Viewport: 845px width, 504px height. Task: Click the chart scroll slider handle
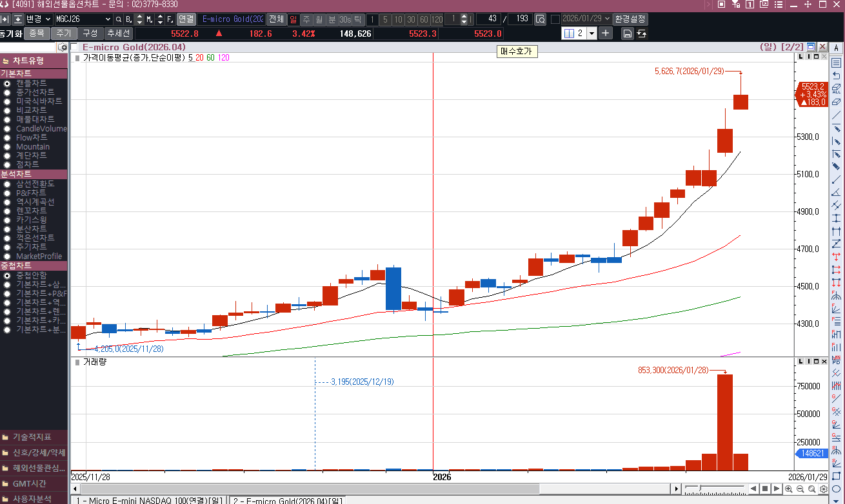(701, 489)
